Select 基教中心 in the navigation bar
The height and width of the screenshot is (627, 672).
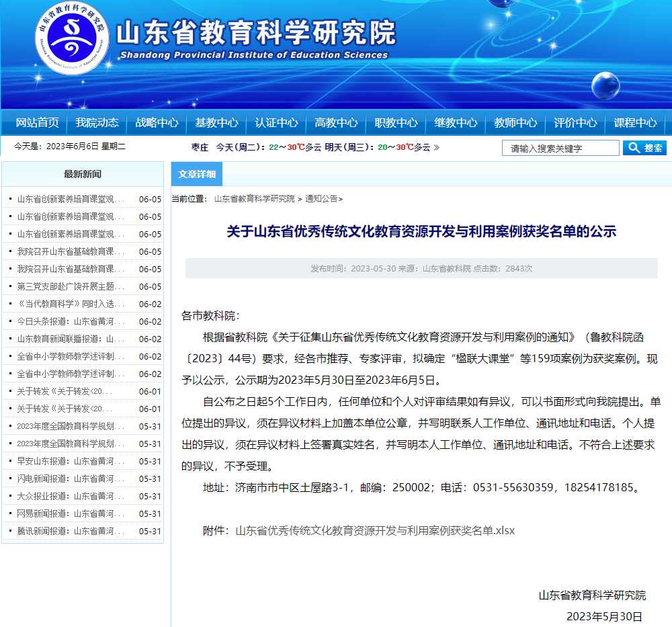tap(216, 122)
